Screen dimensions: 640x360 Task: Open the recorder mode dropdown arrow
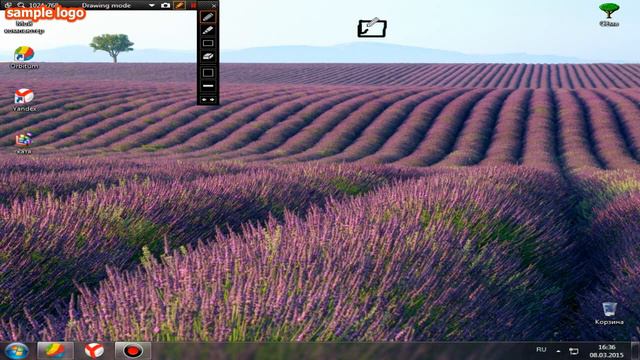click(151, 6)
